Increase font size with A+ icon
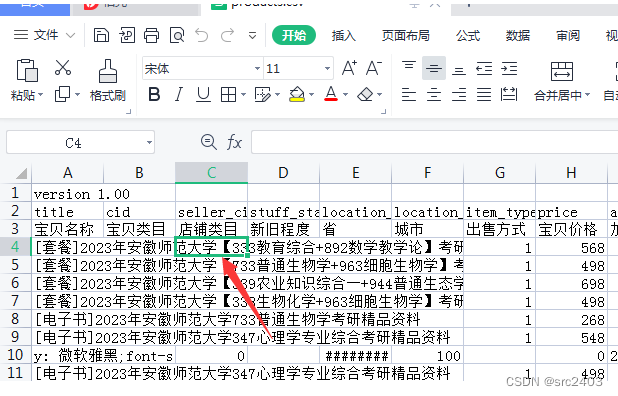The image size is (618, 396). (x=349, y=68)
